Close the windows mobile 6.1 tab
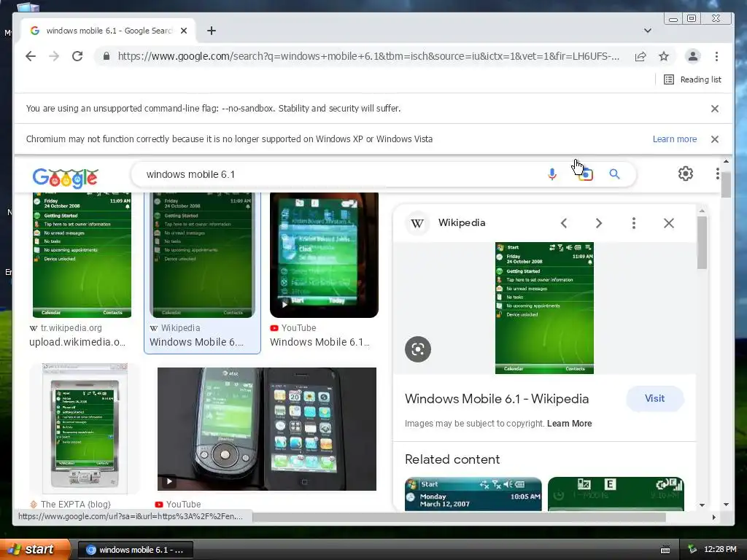This screenshot has width=747, height=560. click(184, 31)
